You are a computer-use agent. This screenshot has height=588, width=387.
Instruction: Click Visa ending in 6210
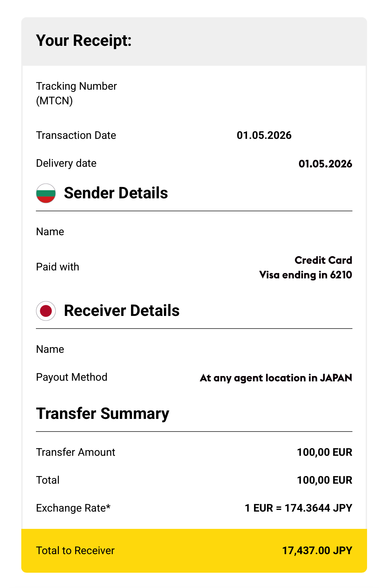tap(306, 275)
